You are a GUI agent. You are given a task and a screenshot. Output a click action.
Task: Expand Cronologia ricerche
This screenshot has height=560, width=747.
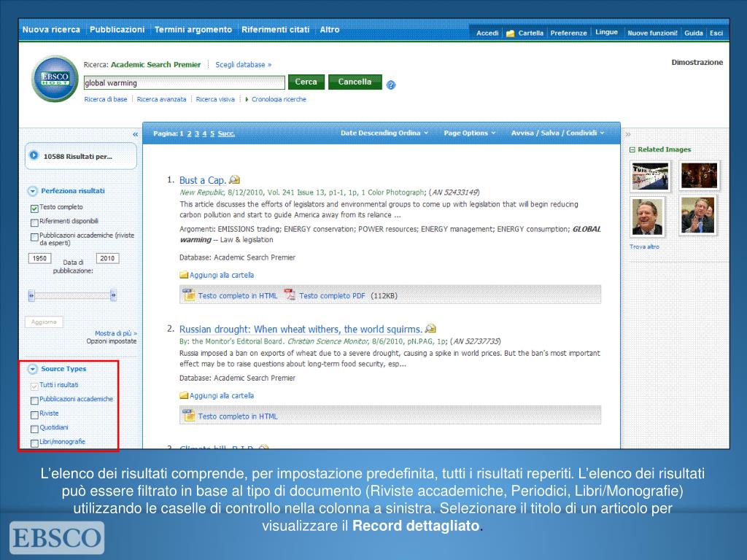(276, 99)
